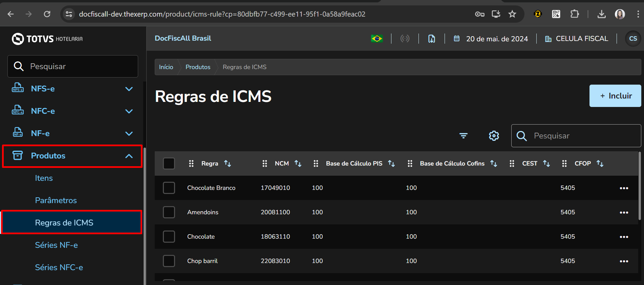Focus the sidebar Pesquisar search field
This screenshot has width=644, height=285.
tap(73, 66)
